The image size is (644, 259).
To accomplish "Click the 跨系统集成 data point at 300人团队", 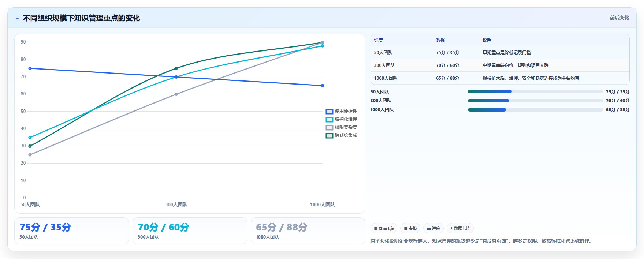I will 176,68.
